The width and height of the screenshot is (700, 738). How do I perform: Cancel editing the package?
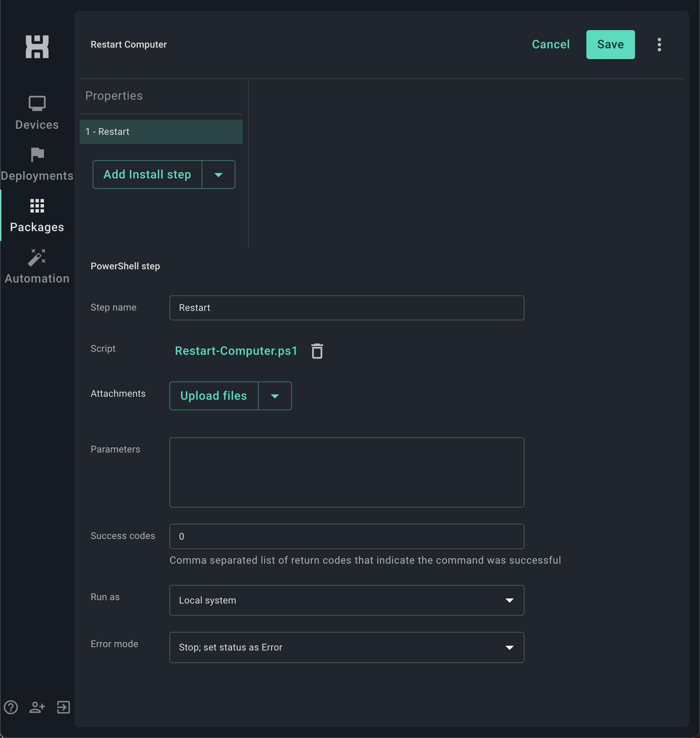pos(551,44)
